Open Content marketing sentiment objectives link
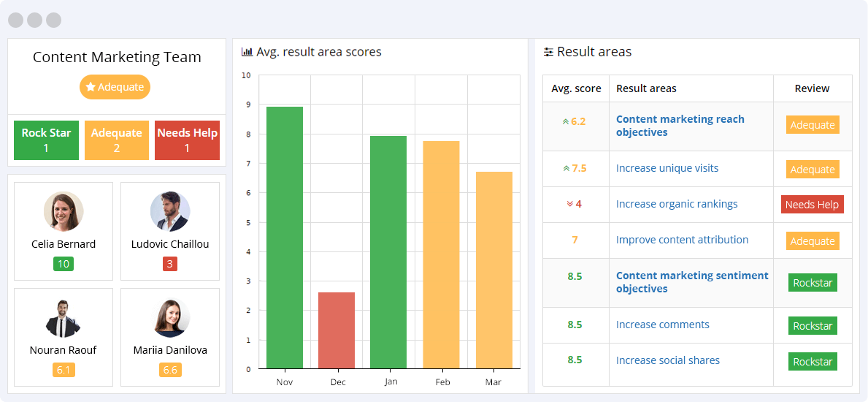This screenshot has height=402, width=868. tap(691, 282)
